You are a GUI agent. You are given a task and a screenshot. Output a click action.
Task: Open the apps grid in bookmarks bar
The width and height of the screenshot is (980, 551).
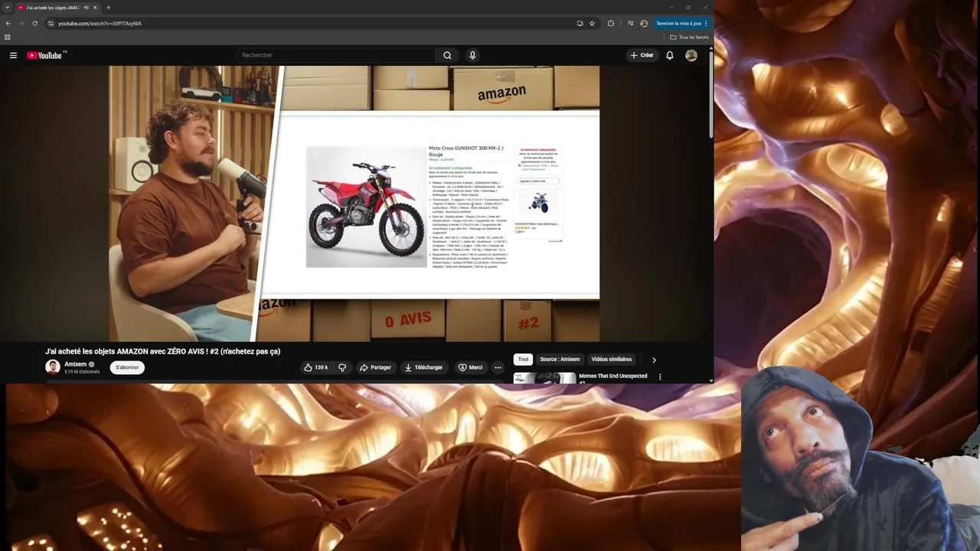coord(8,37)
